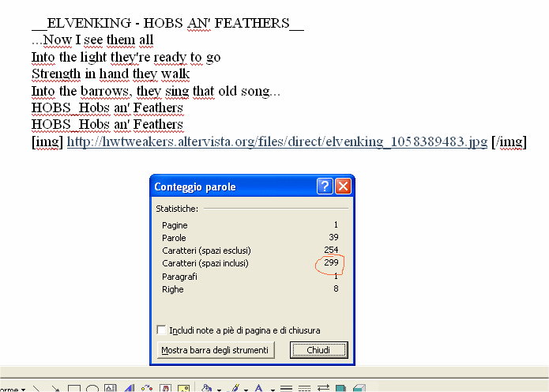This screenshot has height=392, width=549.
Task: Apply Fill Color paint bucket
Action: [x=207, y=388]
